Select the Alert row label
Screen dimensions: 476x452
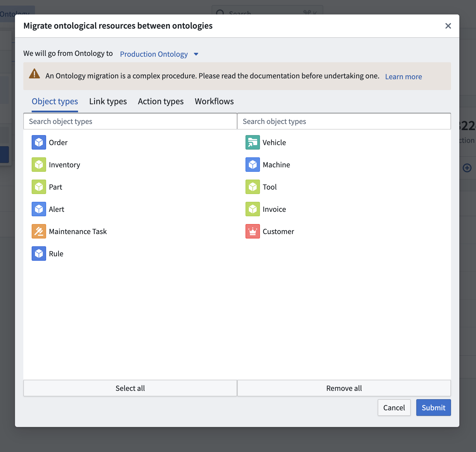57,209
